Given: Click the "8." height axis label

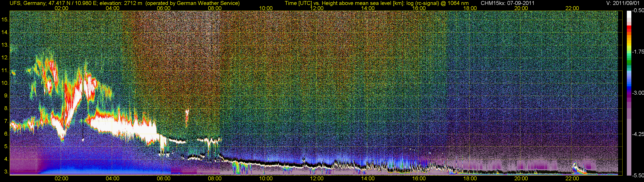Looking at the screenshot, I should pos(6,109).
